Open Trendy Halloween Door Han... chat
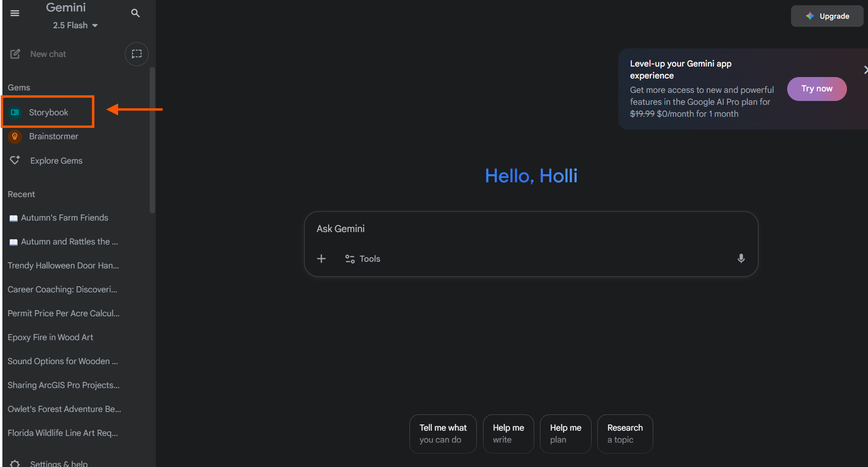Screen dimensions: 868x467 tap(63, 266)
